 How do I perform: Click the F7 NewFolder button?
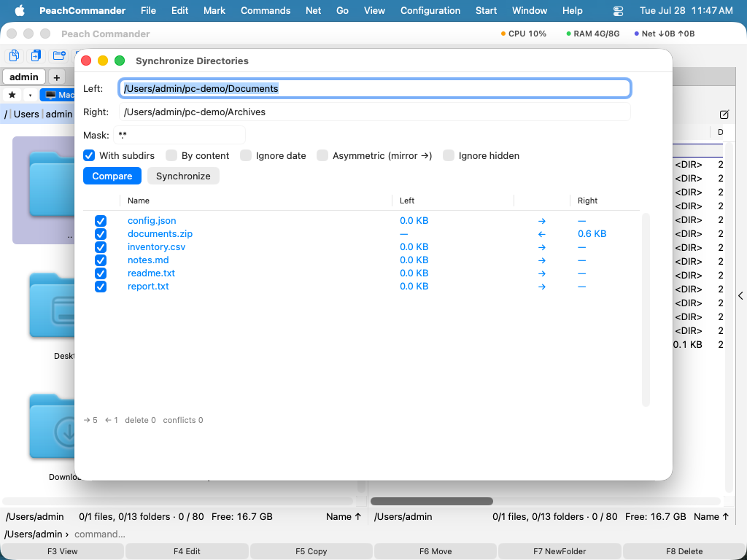pyautogui.click(x=560, y=551)
